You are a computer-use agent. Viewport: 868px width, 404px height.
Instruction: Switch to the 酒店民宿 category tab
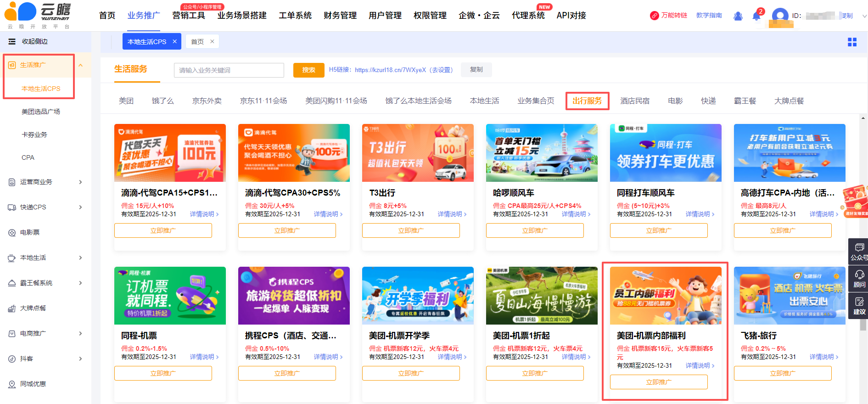[x=634, y=101]
